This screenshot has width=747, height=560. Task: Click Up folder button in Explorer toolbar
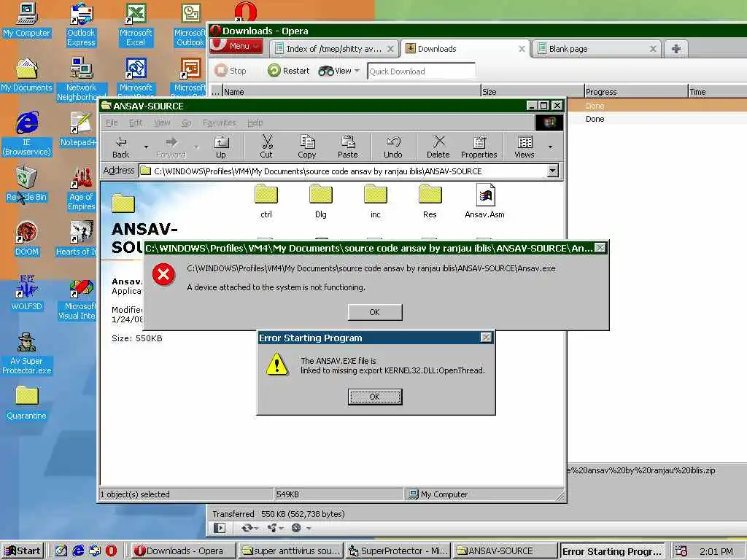(221, 147)
